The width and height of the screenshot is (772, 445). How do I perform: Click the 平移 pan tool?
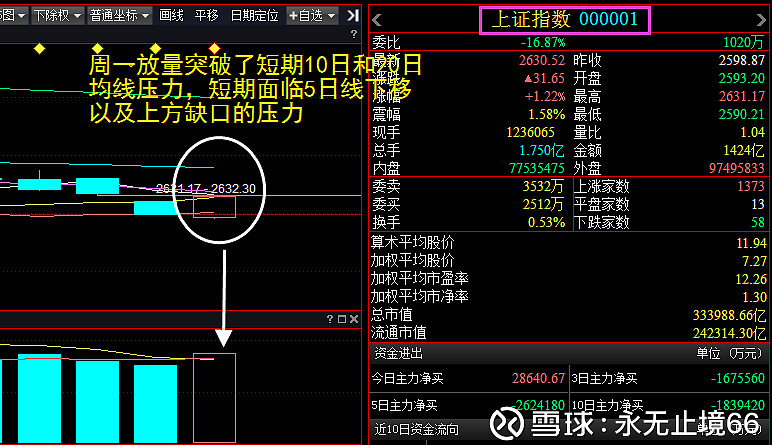coord(206,16)
